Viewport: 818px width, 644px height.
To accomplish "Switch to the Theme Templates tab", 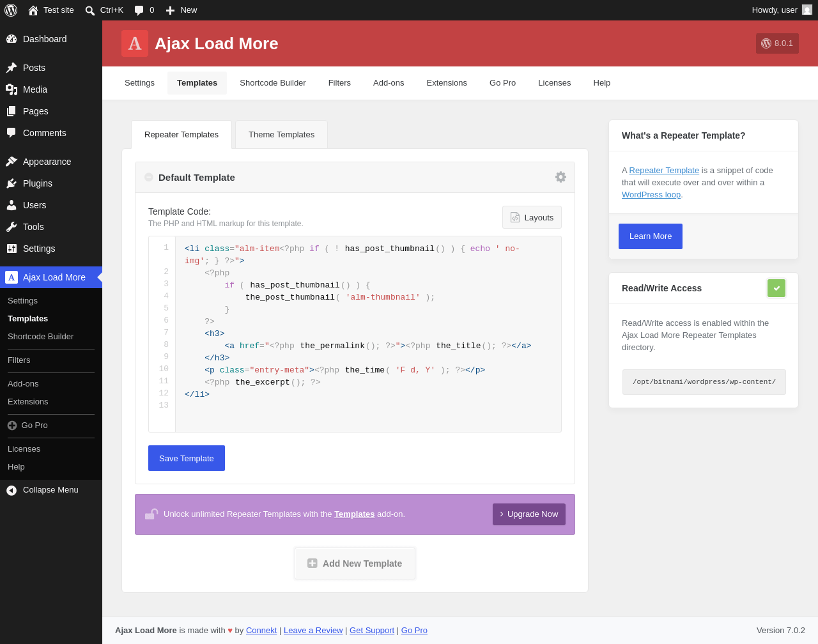I will pos(281,135).
